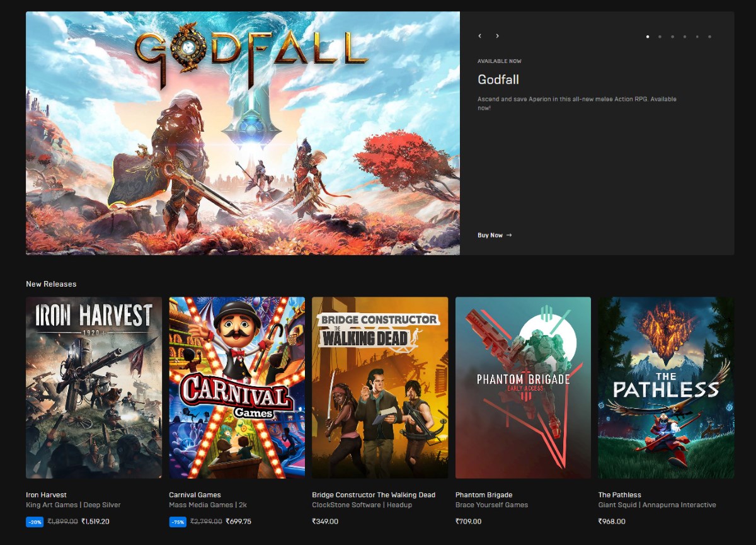Select the third carousel pagination dot

(672, 37)
